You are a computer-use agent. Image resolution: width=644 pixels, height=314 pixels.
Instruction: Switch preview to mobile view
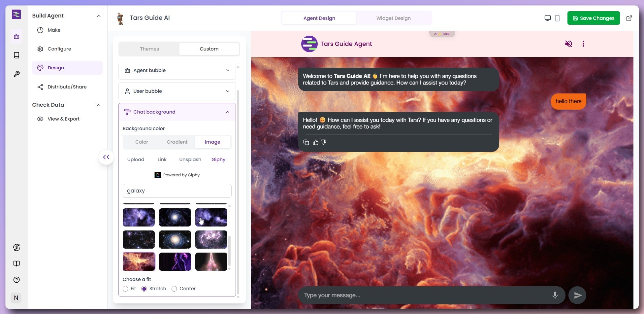tap(558, 18)
